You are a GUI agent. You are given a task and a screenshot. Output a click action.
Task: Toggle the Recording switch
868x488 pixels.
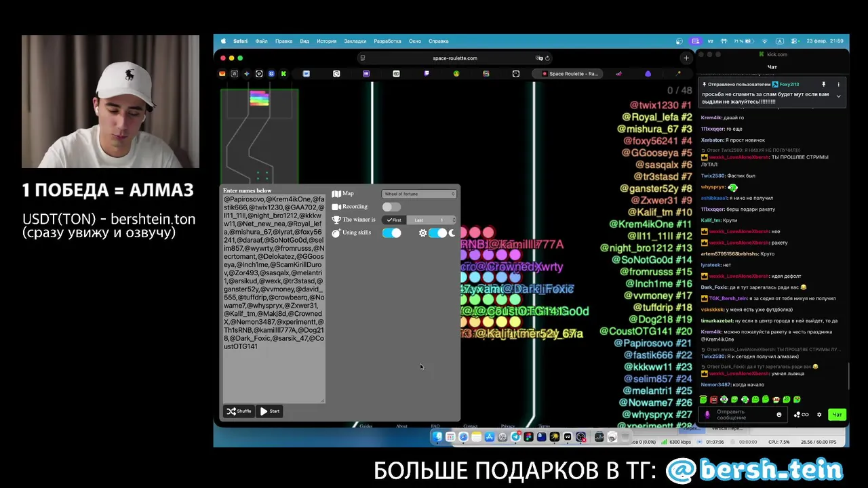click(391, 207)
